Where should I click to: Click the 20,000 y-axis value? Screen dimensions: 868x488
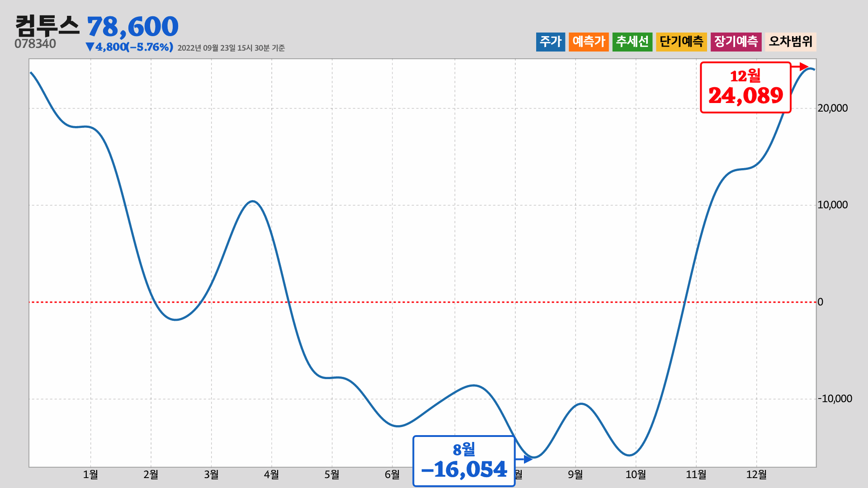click(x=833, y=108)
